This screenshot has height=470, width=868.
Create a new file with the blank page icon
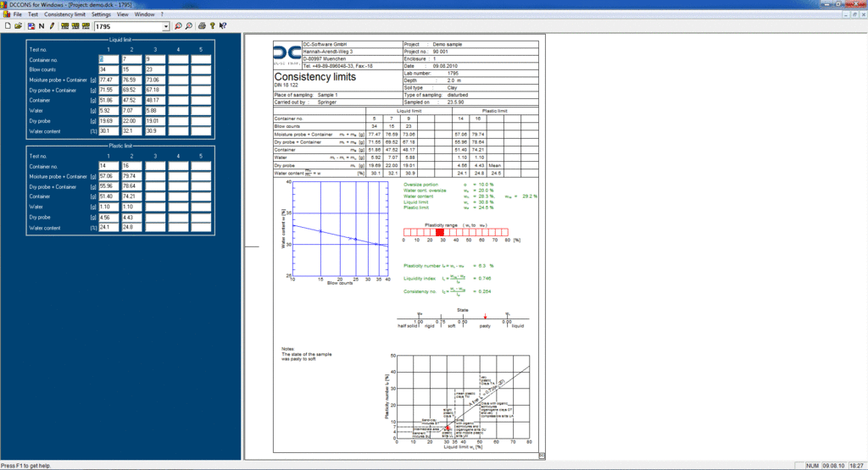point(8,26)
